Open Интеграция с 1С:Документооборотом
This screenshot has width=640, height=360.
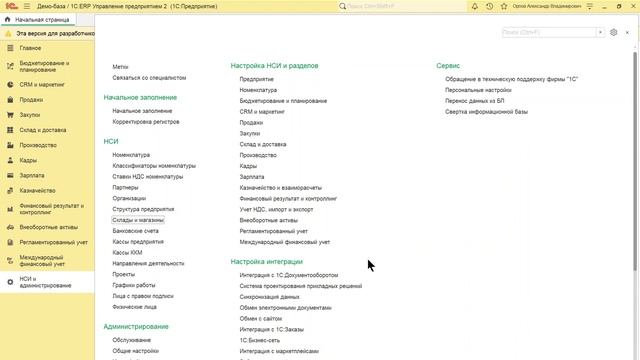(x=289, y=275)
